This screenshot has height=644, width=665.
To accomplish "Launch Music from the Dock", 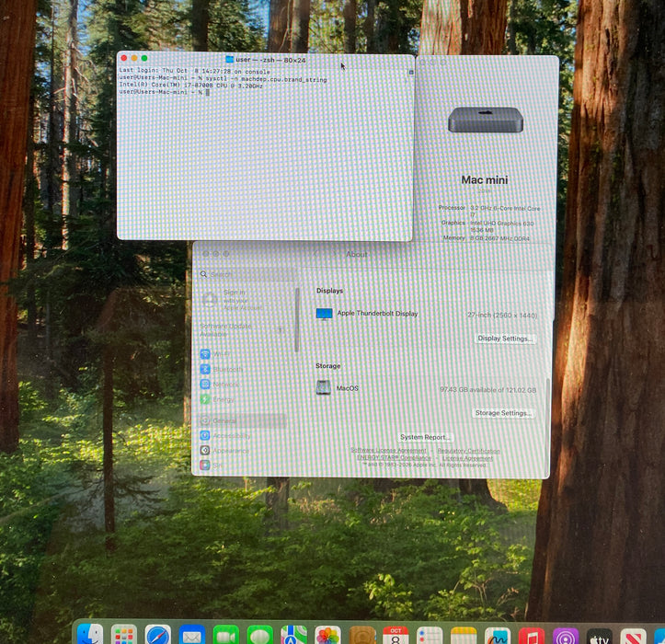I will (531, 635).
